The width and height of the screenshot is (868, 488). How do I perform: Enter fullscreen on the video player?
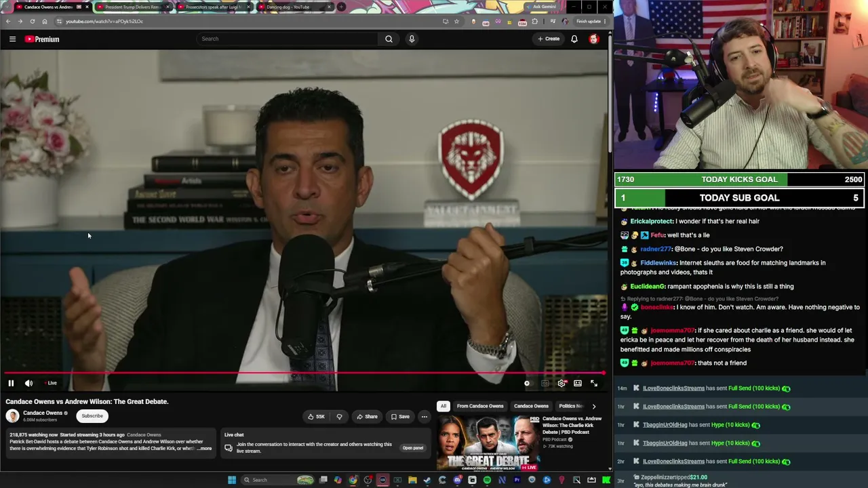click(594, 383)
